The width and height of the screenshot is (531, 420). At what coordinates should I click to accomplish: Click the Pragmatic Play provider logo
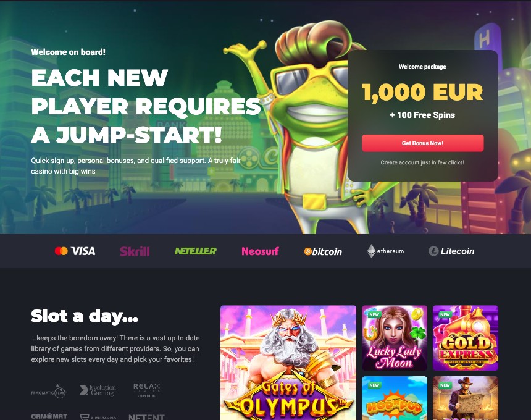coord(49,390)
